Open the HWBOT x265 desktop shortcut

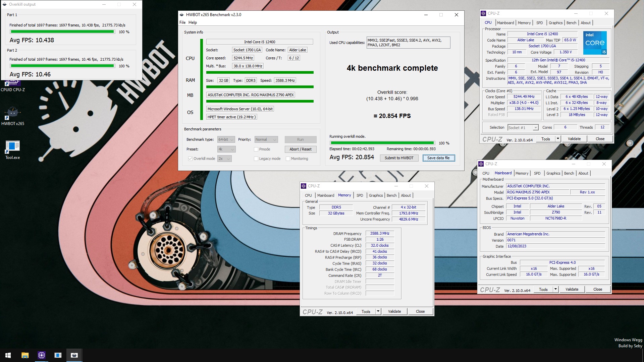12,116
